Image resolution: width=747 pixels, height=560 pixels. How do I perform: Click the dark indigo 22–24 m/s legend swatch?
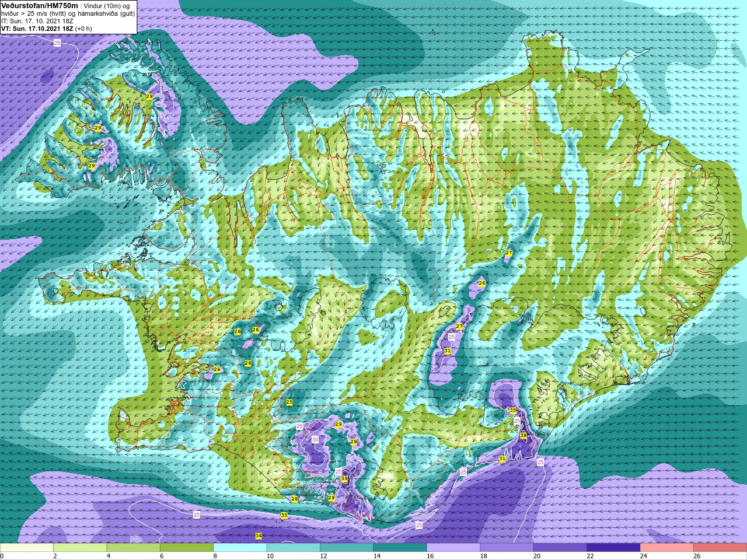(x=613, y=548)
